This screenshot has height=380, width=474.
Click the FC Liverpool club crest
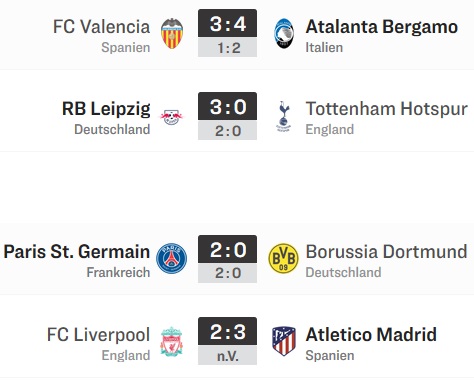[x=172, y=342]
